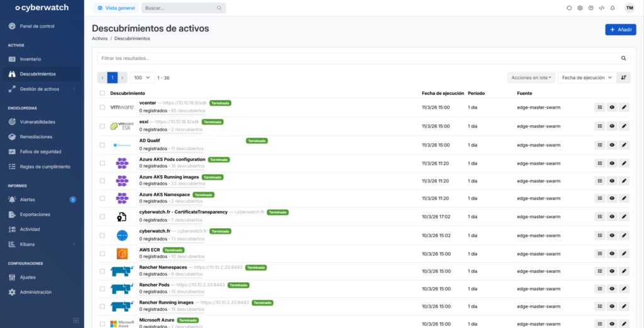Open the Fecha de ejecución sort dropdown
644x328 pixels.
click(587, 77)
